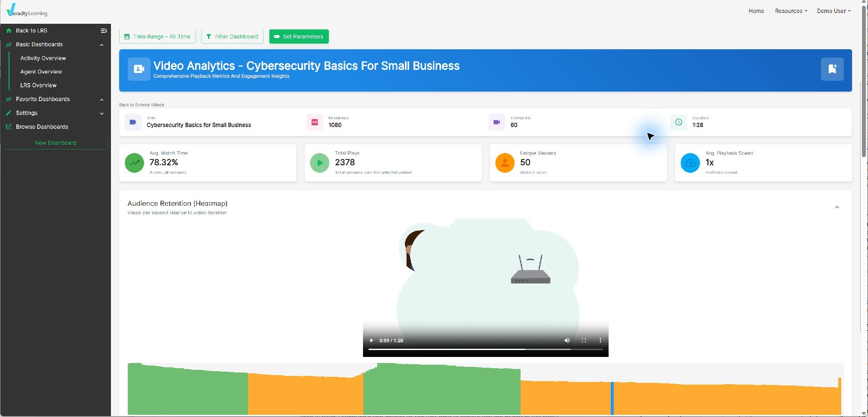Click the Unique Viewers person icon
This screenshot has width=868, height=417.
(x=505, y=163)
